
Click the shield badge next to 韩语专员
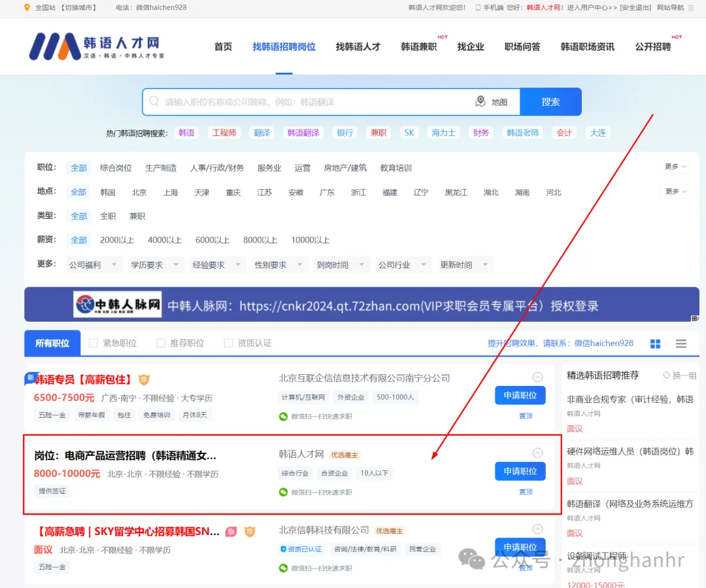(144, 380)
